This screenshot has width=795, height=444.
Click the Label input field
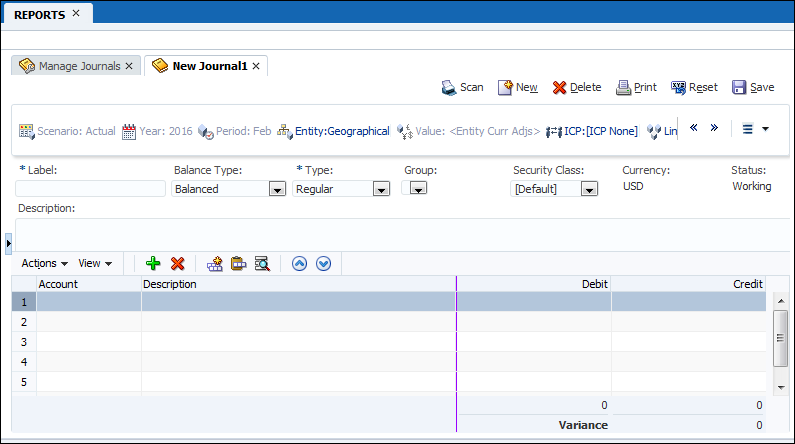90,189
